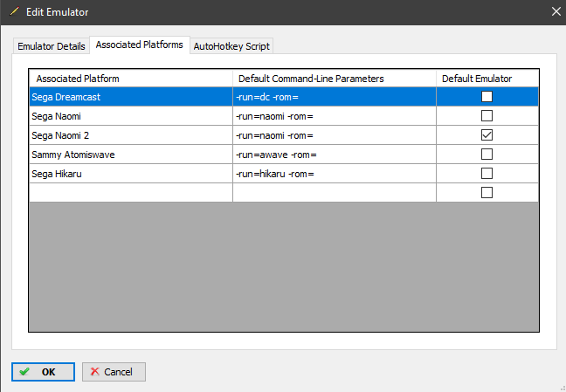Check the default emulator box in empty row
This screenshot has height=392, width=566.
tap(487, 192)
